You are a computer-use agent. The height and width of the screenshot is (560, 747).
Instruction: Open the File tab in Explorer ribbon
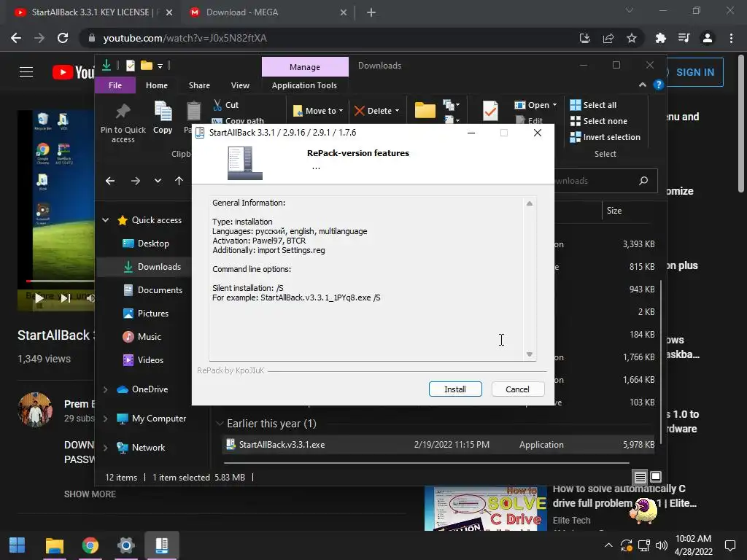click(x=115, y=85)
